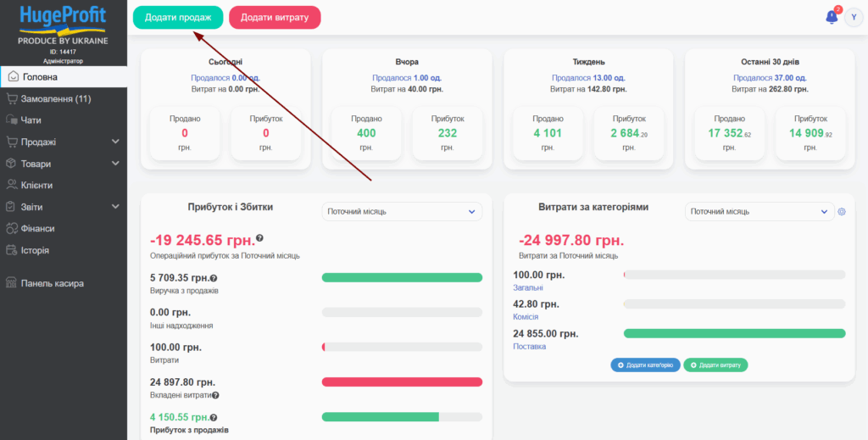Click Продалося 0.00 од. link under Сьогодні

[x=225, y=78]
